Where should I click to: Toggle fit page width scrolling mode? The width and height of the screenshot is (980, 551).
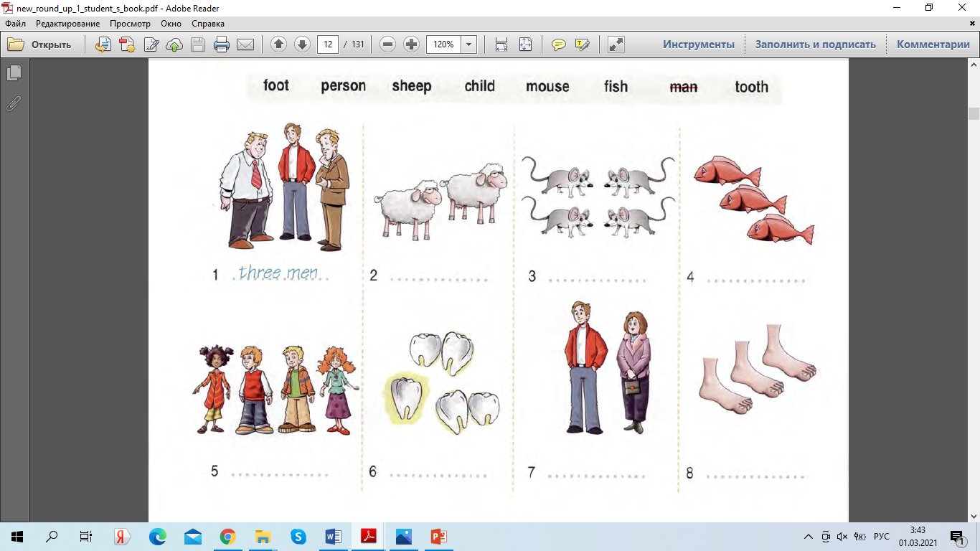tap(501, 44)
